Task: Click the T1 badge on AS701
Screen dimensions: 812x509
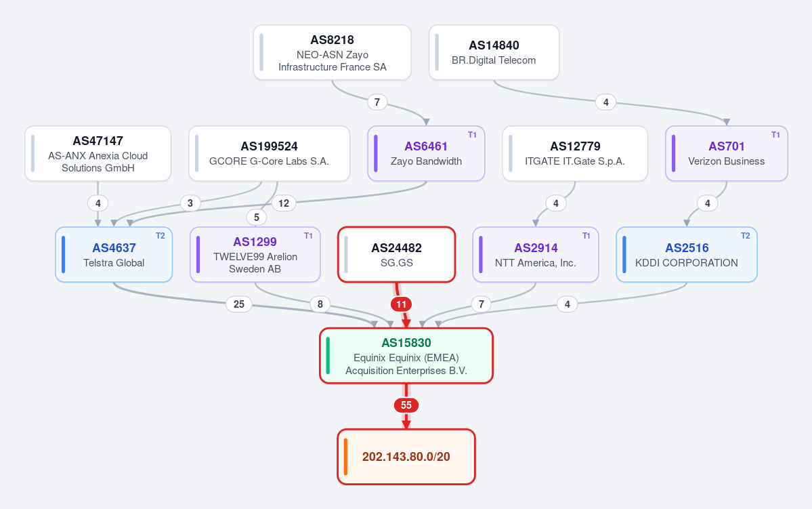Action: (775, 135)
